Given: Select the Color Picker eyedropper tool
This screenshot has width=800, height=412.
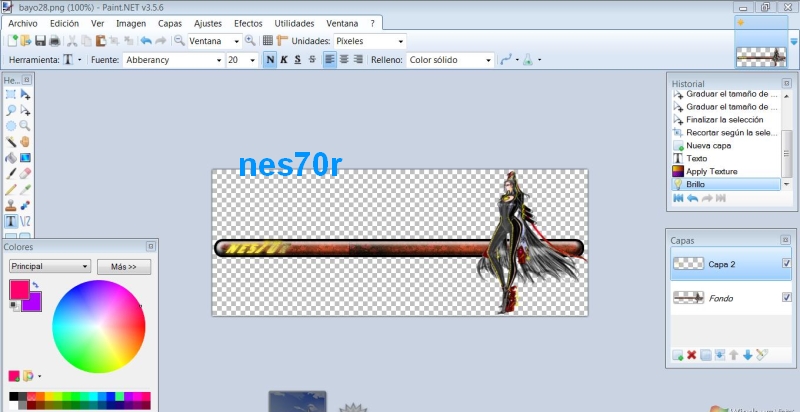Looking at the screenshot, I should pos(25,190).
